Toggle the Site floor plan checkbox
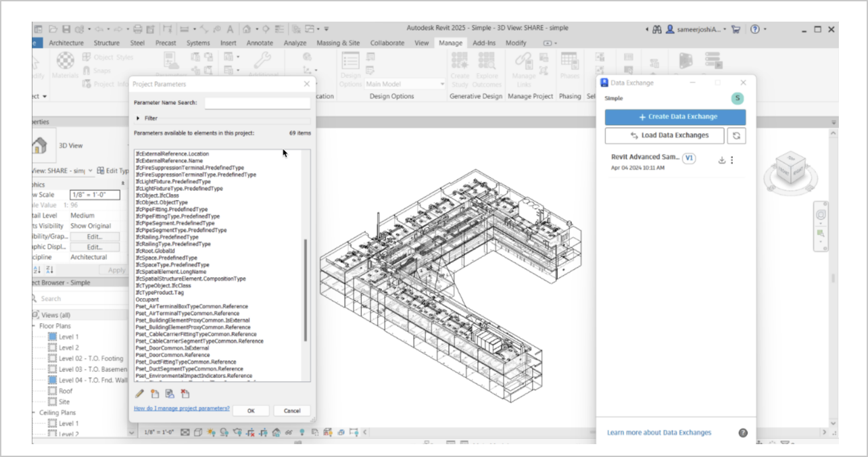 tap(52, 402)
